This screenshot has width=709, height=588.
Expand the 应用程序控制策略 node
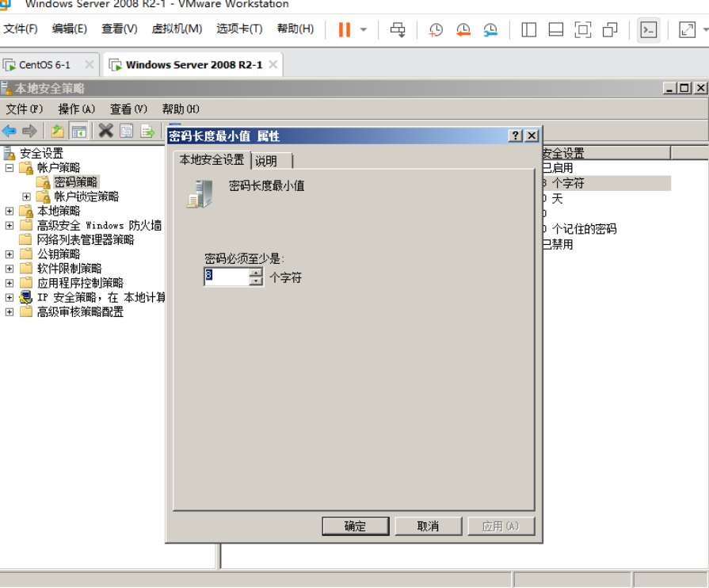pos(9,284)
